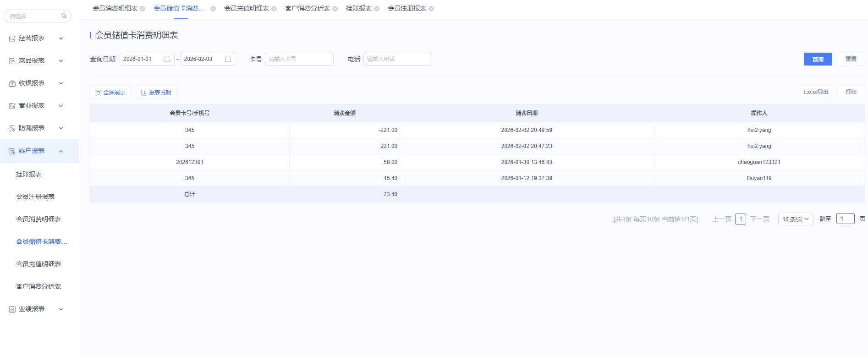Open the 10 条/页 page size dropdown
Viewport: 868px width, 356px height.
pos(796,219)
